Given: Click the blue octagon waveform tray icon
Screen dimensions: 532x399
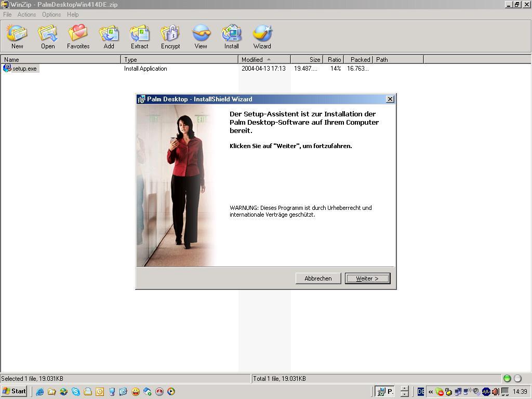Looking at the screenshot, I should (486, 392).
